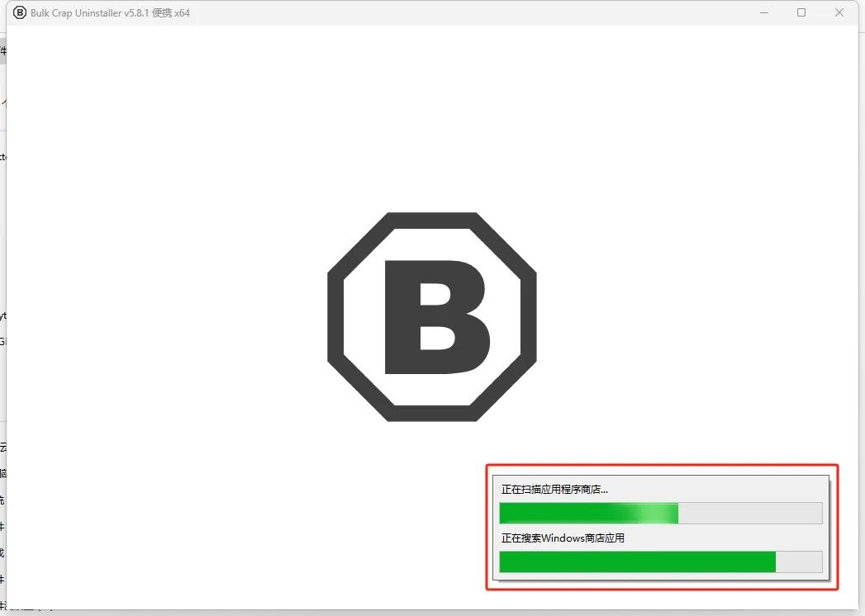This screenshot has height=616, width=865.
Task: Maximize the Bulk Crap Uninstaller window
Action: [x=801, y=12]
